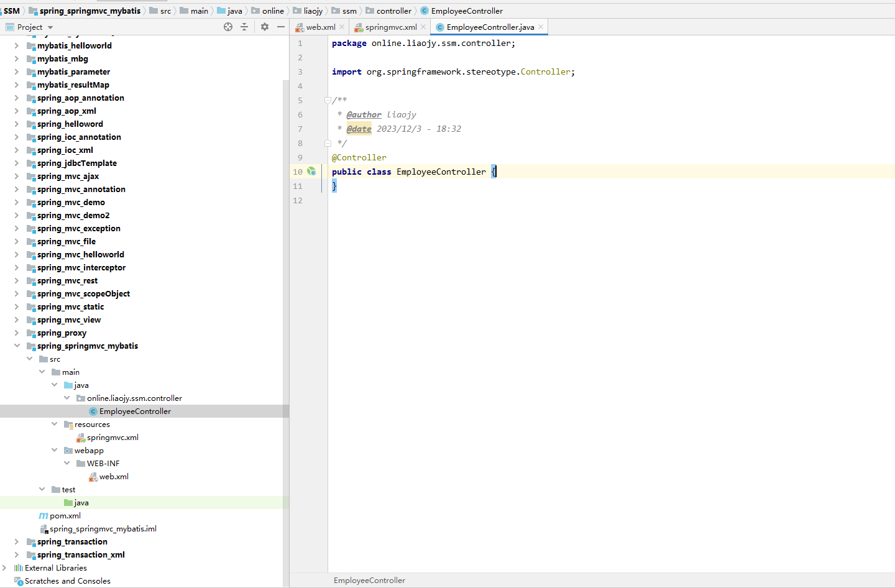Image resolution: width=895 pixels, height=588 pixels.
Task: Click the External Libraries icon
Action: pyautogui.click(x=19, y=568)
